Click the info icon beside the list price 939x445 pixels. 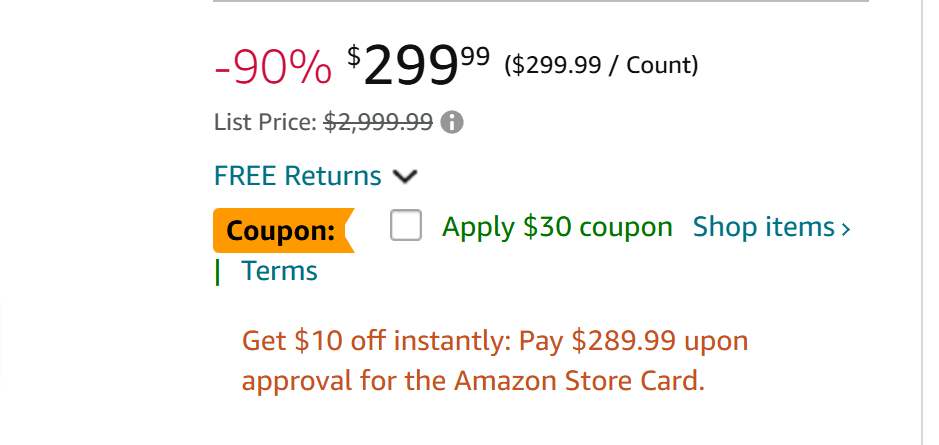pyautogui.click(x=452, y=123)
